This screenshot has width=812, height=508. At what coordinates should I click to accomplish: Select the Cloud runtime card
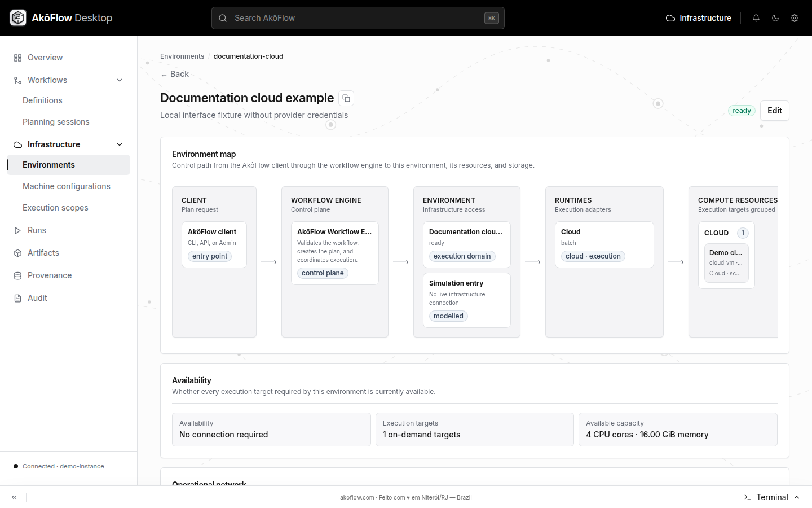604,244
